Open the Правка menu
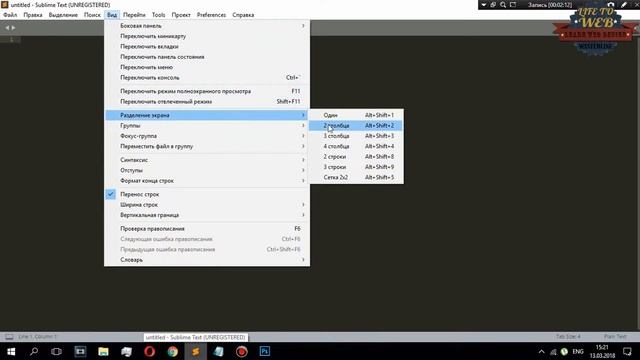This screenshot has width=640, height=360. (33, 15)
